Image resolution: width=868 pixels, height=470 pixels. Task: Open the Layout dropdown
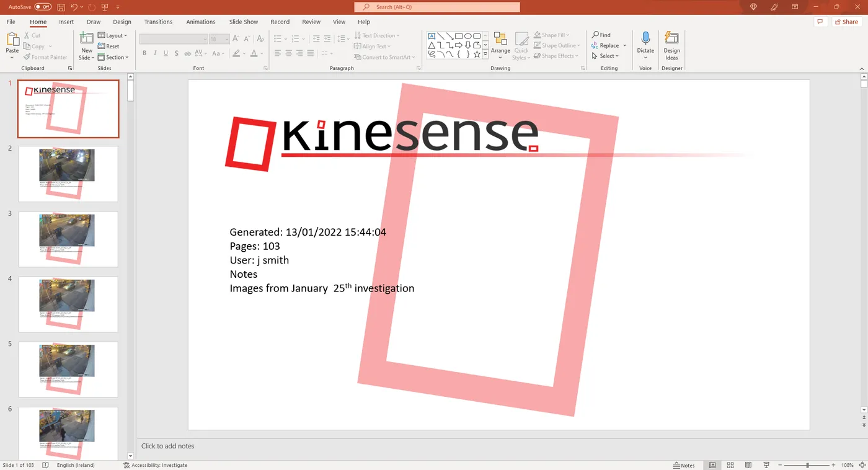coord(112,36)
